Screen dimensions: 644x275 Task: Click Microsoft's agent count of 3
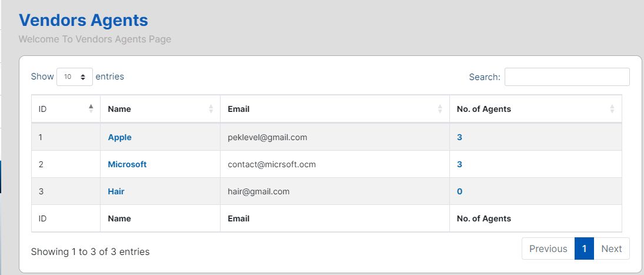tap(459, 164)
